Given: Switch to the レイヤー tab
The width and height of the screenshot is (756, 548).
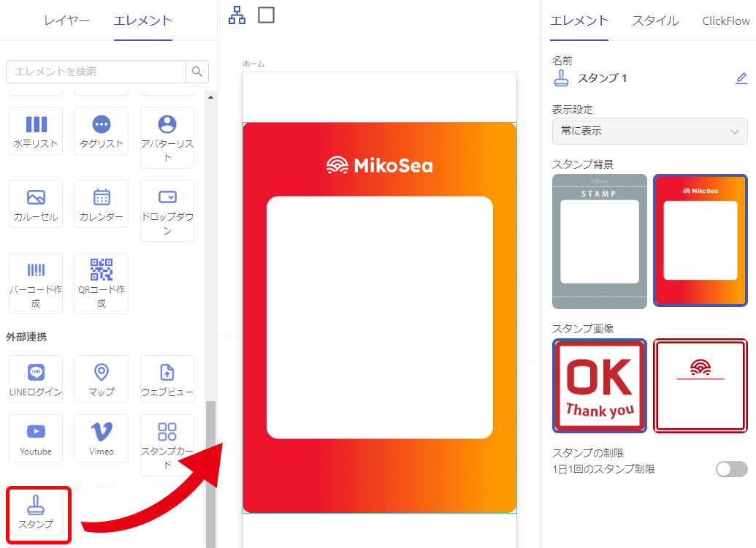Looking at the screenshot, I should tap(66, 20).
